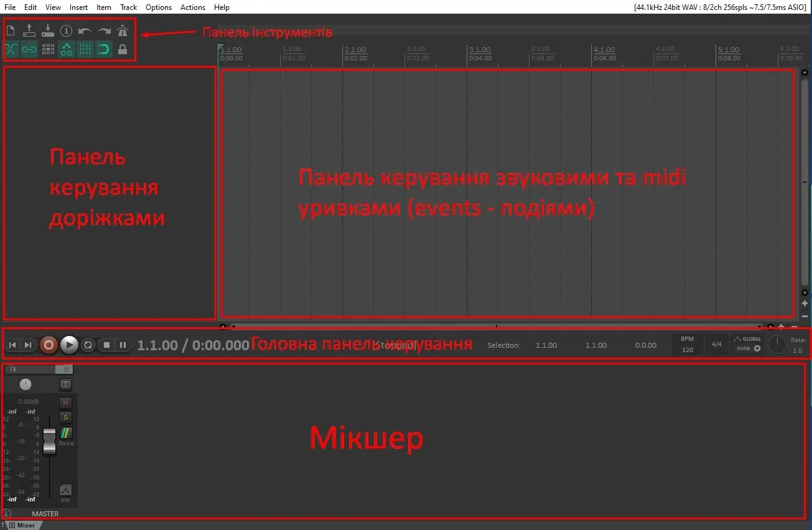812x530 pixels.
Task: Click timeline ruler at marker 2.1.00
Action: (355, 50)
